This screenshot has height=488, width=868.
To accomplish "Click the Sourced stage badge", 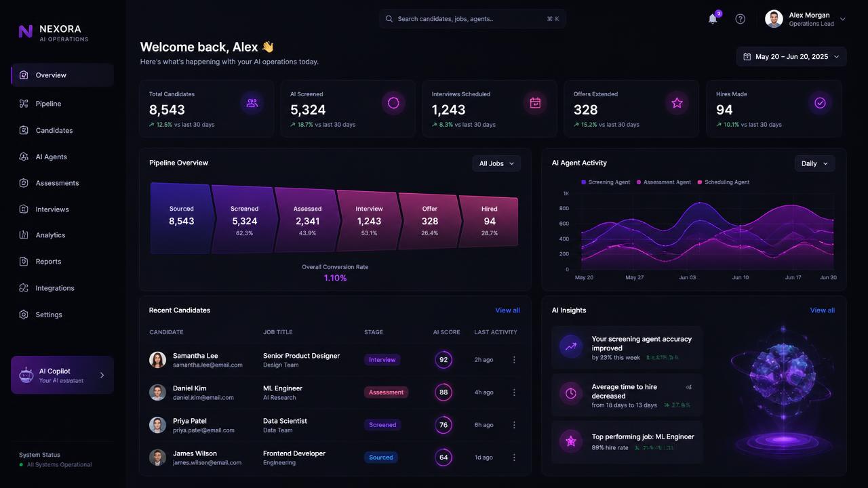I will click(x=381, y=457).
